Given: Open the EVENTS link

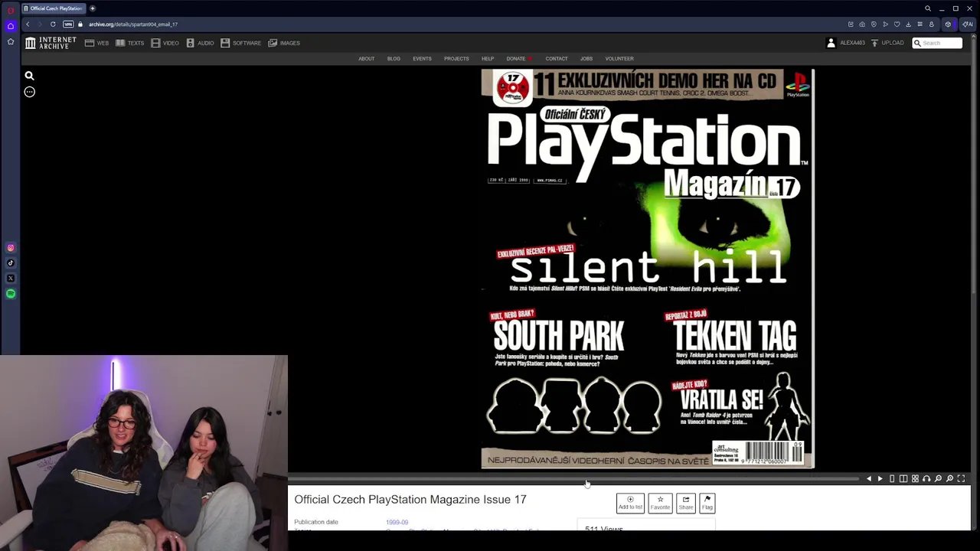Looking at the screenshot, I should (x=422, y=59).
